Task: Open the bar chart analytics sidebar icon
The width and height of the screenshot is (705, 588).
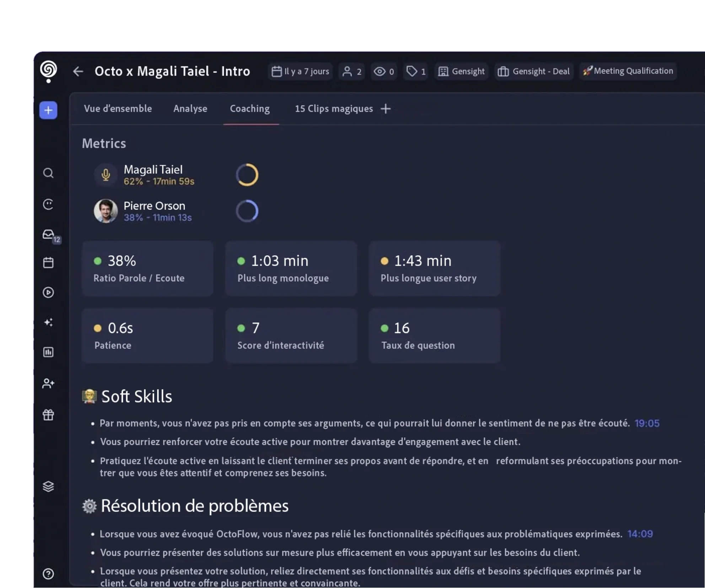Action: click(x=48, y=352)
